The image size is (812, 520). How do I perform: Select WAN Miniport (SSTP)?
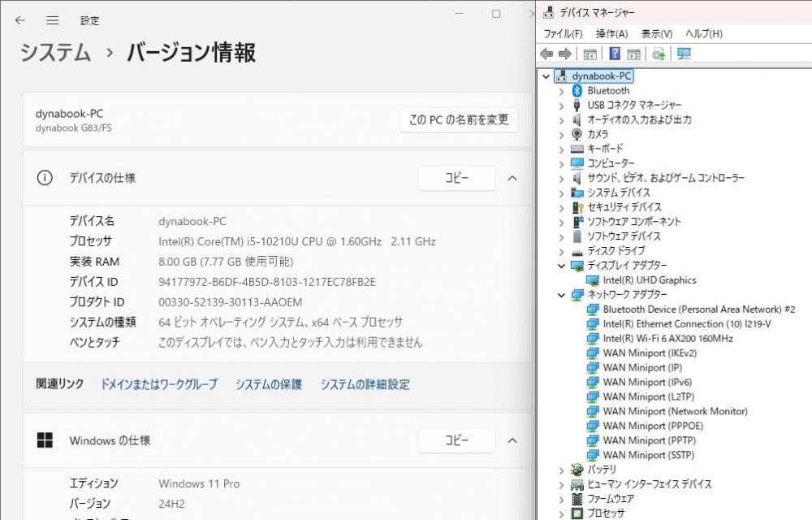tap(648, 455)
